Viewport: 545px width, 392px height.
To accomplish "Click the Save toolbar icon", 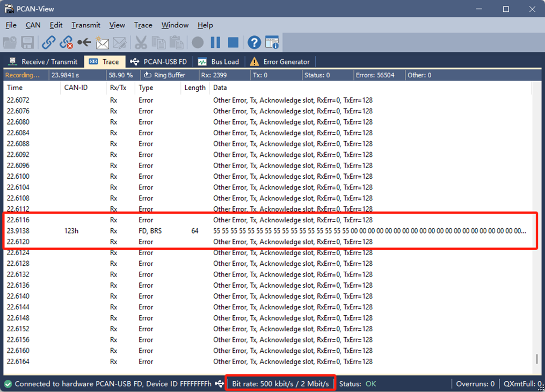I will 27,43.
